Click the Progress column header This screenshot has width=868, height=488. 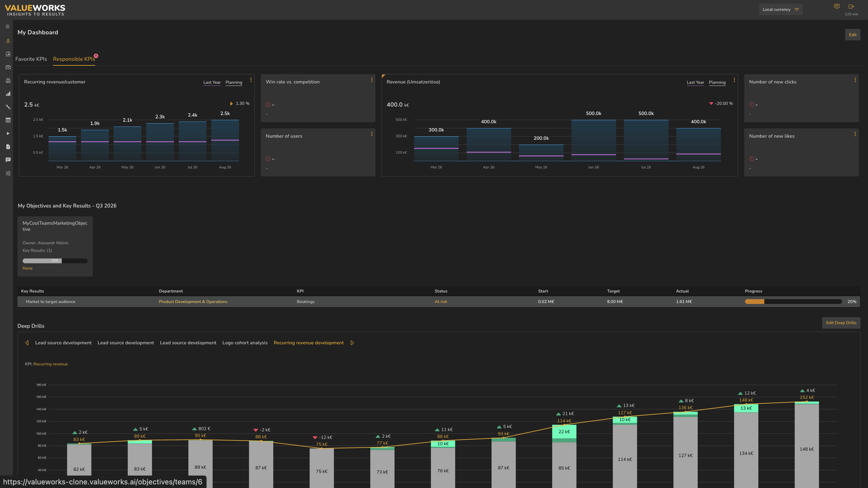click(x=753, y=291)
